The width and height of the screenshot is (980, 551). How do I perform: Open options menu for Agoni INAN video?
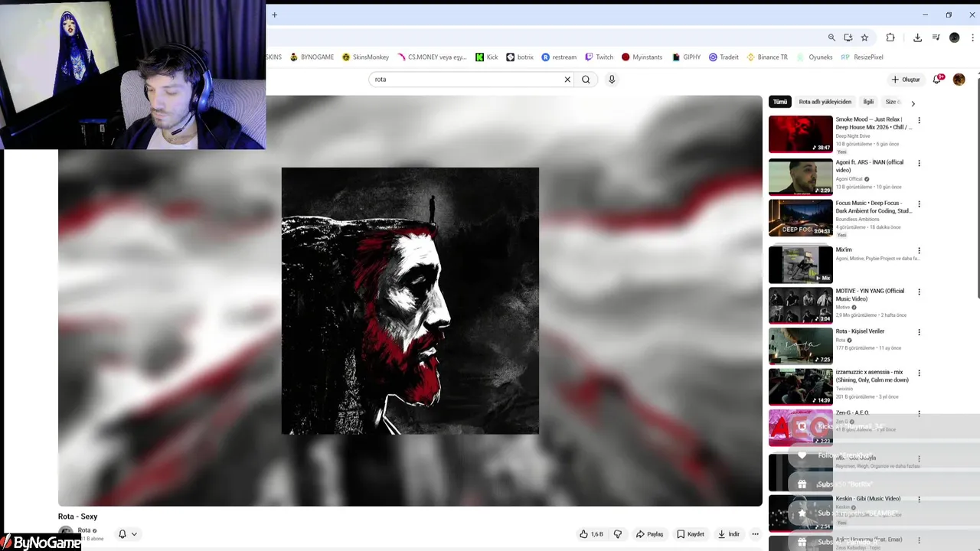coord(919,163)
